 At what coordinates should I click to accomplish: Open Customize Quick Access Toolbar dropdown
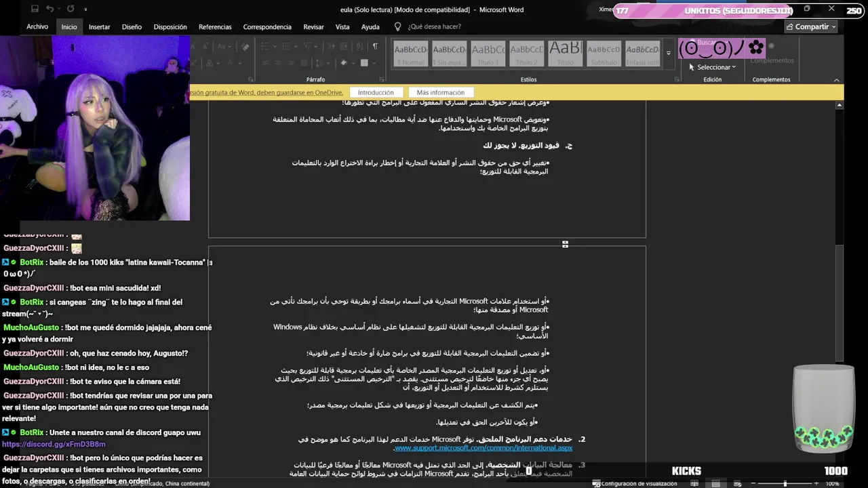point(85,10)
